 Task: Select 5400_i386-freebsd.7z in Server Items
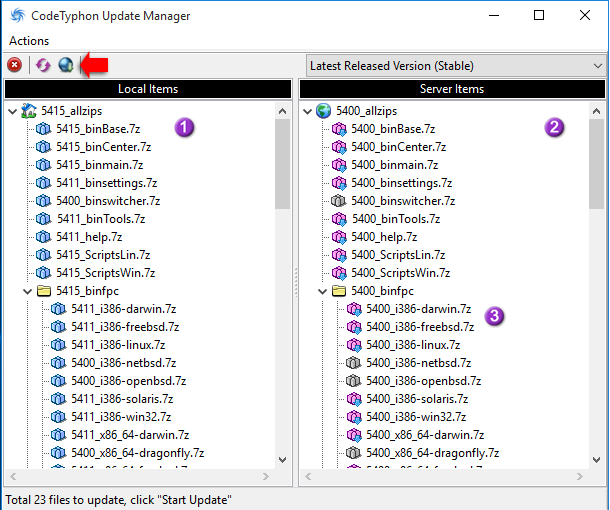420,327
